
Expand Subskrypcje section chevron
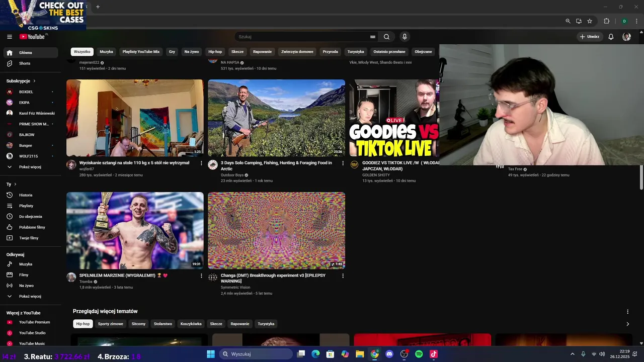click(x=34, y=81)
